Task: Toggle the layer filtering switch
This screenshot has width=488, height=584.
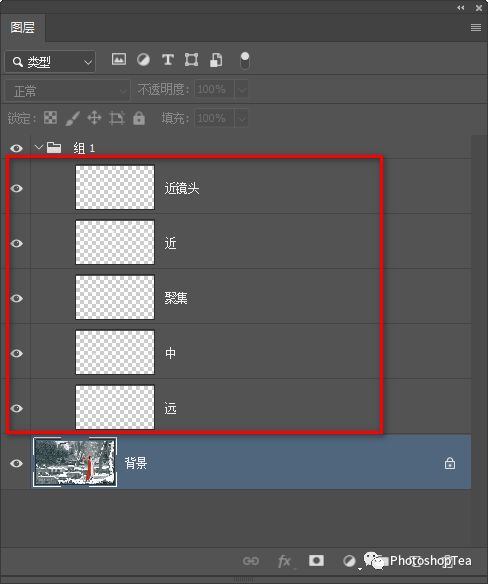Action: [245, 60]
